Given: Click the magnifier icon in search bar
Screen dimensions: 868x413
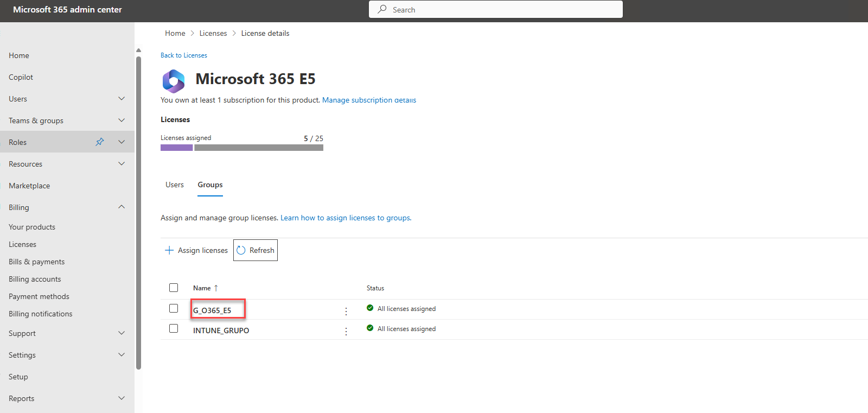Looking at the screenshot, I should coord(382,9).
